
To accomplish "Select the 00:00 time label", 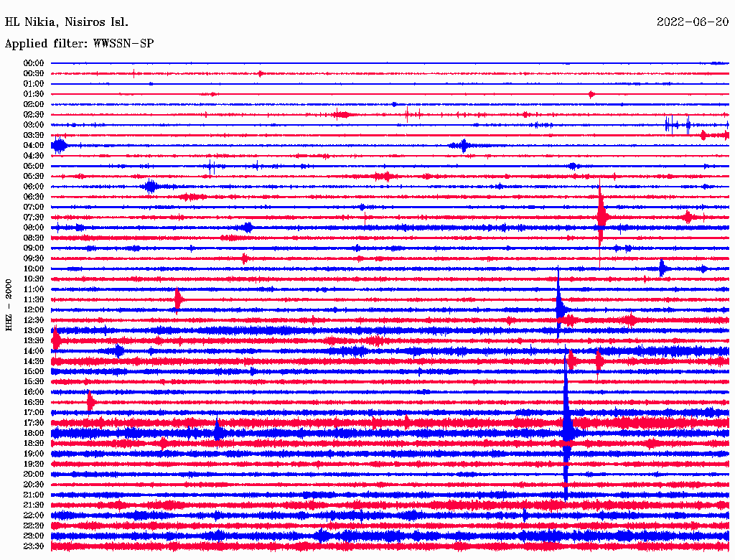I will pos(34,63).
